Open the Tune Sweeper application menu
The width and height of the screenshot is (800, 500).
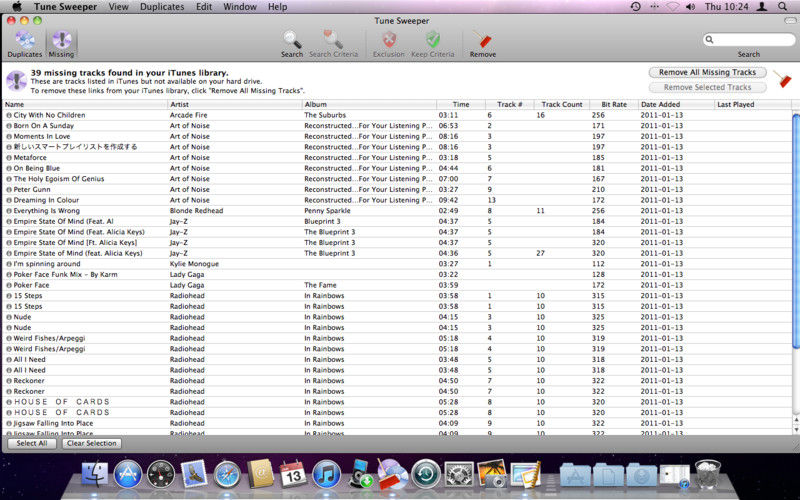click(x=65, y=7)
